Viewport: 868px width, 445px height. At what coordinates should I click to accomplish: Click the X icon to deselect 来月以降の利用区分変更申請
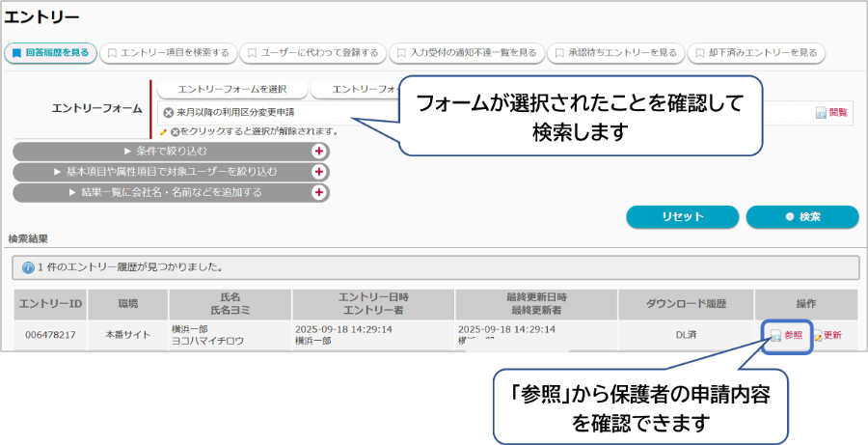point(169,113)
